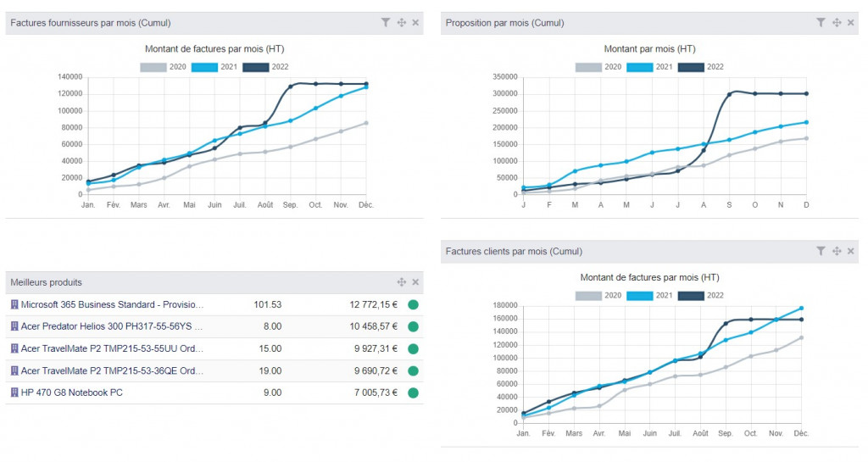Open Acer Predator Helios 300 product link
The image size is (868, 462).
click(112, 326)
